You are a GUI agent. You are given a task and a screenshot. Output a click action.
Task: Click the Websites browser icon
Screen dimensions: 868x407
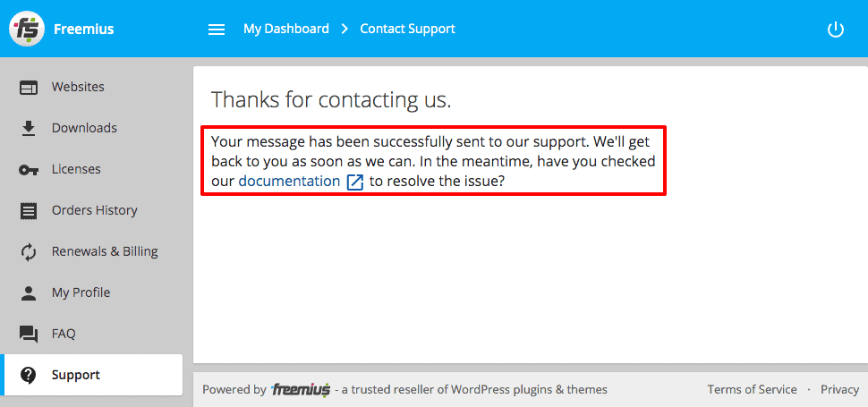pos(29,88)
